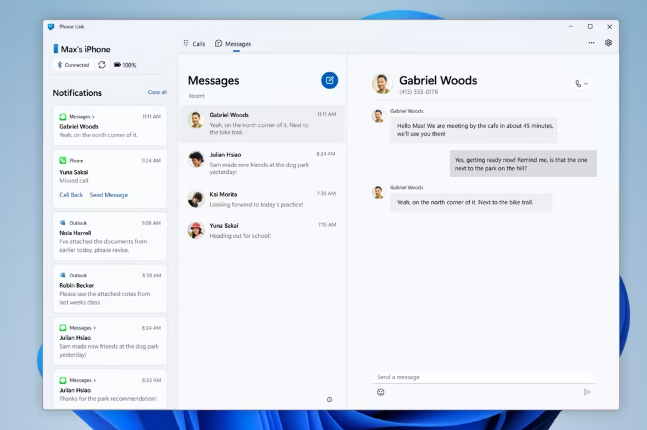Click the Send a message input field
Viewport: 647px width, 430px height.
pos(484,377)
